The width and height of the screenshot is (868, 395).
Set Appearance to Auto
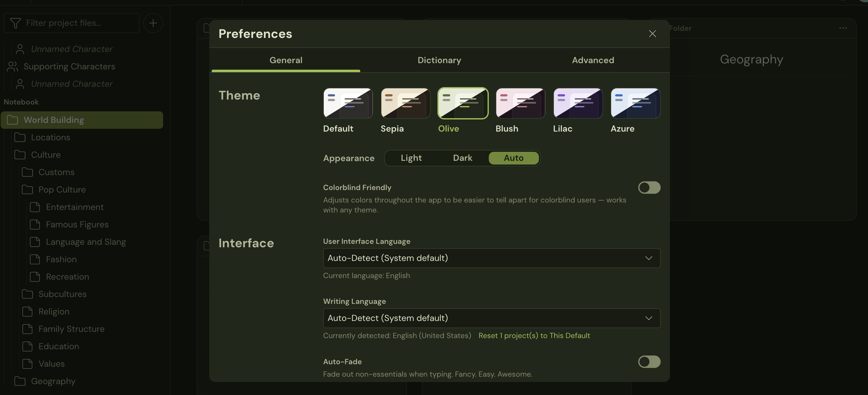513,158
